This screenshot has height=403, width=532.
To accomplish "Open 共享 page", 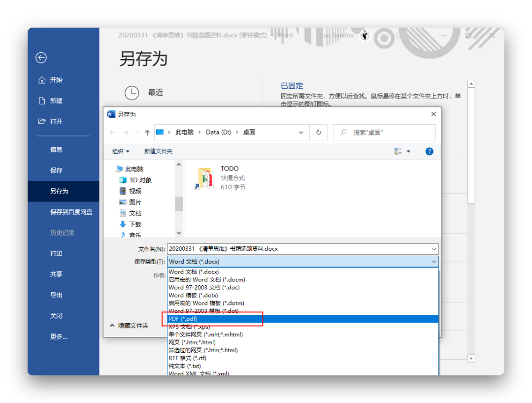I will [x=56, y=274].
